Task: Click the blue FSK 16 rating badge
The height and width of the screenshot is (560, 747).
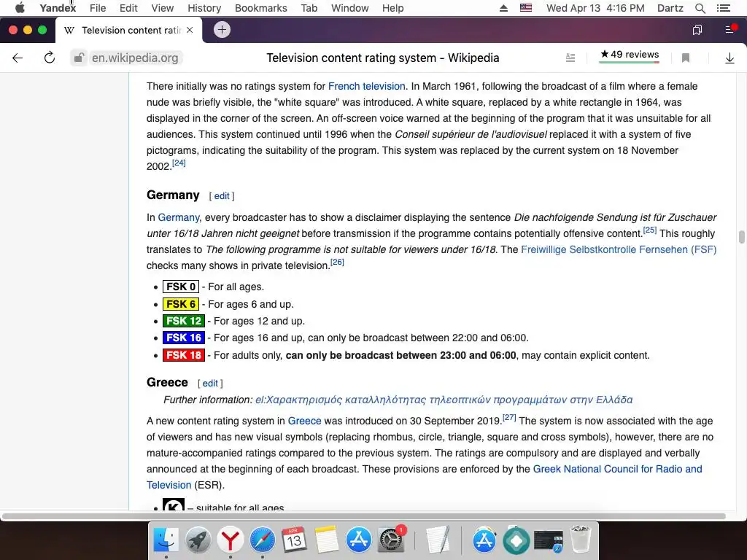Action: [183, 338]
